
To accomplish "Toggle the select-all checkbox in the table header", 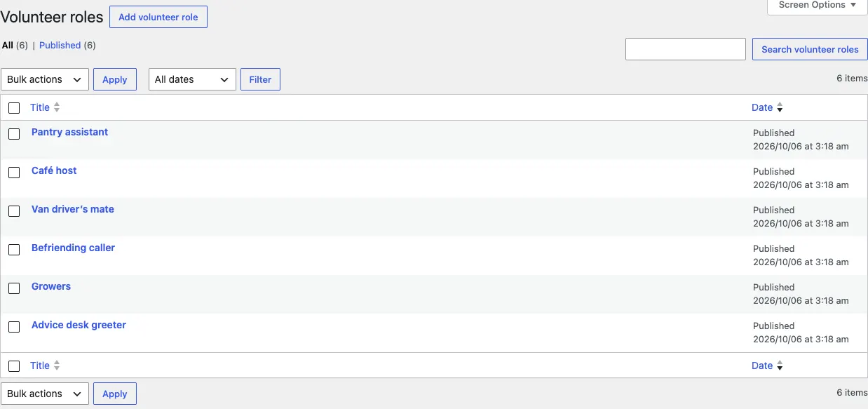I will click(x=14, y=108).
